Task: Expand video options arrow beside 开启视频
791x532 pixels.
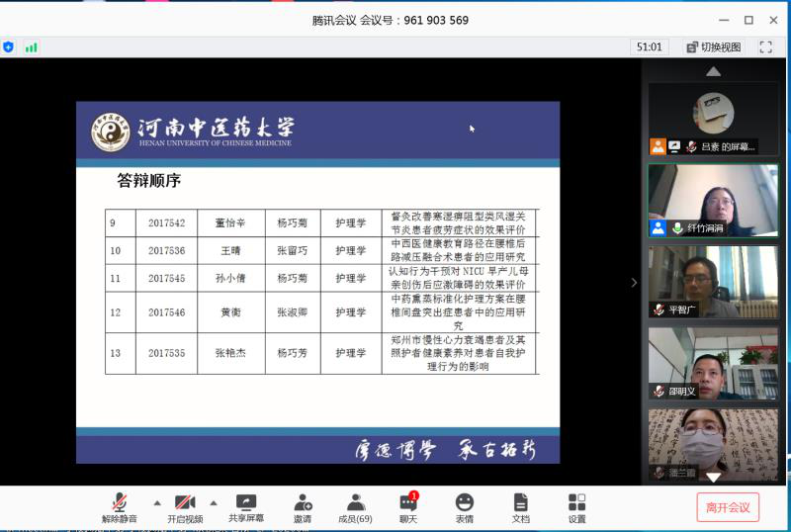Action: (213, 502)
